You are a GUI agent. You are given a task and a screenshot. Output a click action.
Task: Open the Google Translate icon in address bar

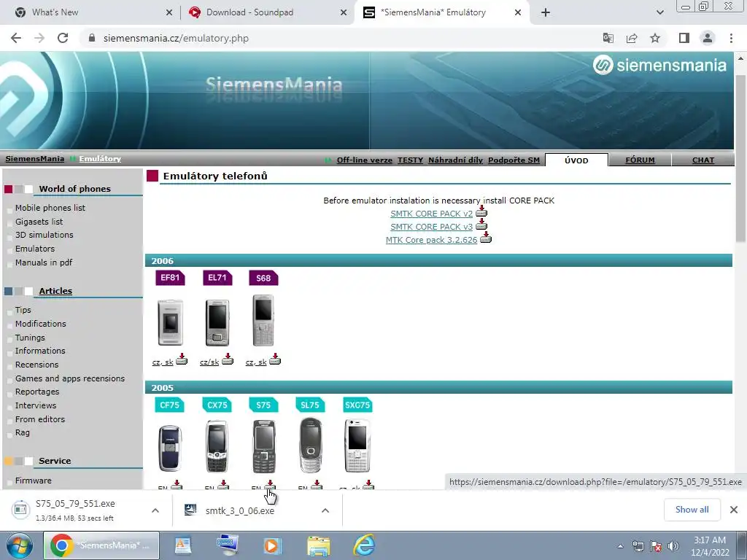[608, 38]
